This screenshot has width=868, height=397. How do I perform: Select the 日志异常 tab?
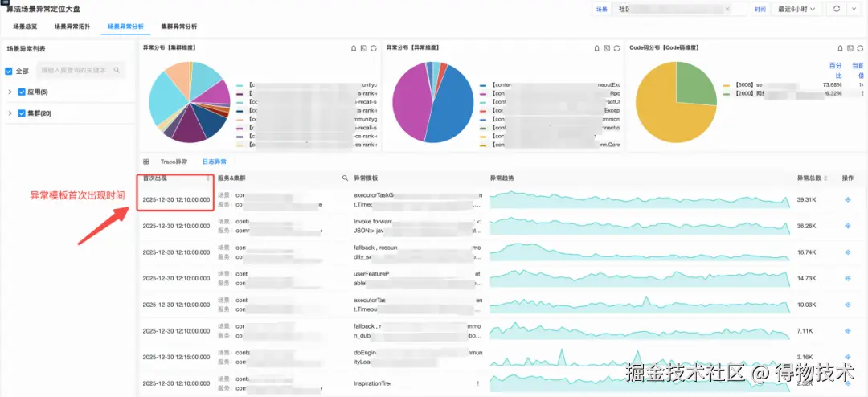tap(214, 162)
